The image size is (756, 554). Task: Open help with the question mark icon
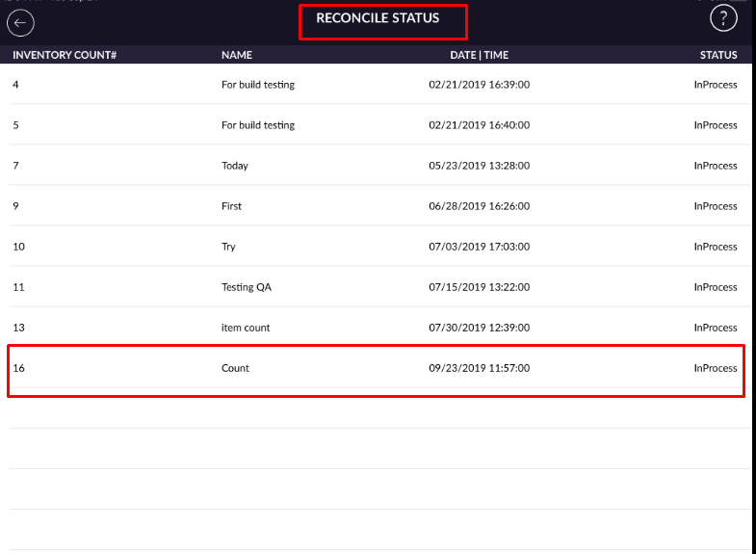723,18
